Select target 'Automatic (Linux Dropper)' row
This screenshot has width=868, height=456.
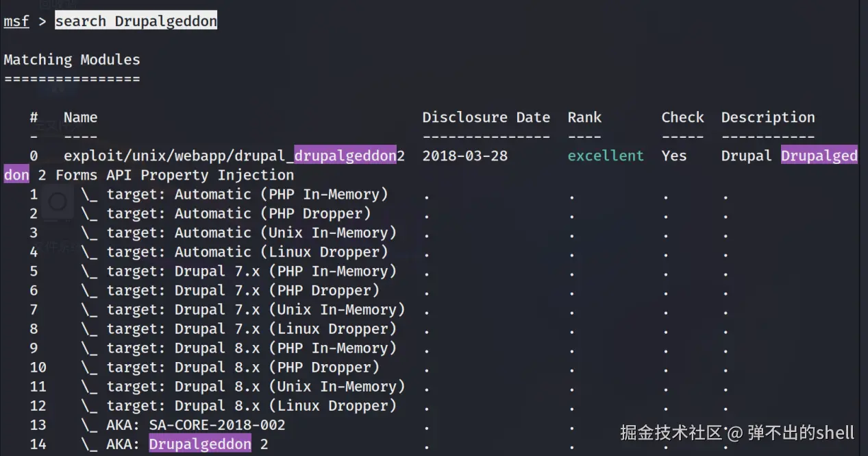247,252
